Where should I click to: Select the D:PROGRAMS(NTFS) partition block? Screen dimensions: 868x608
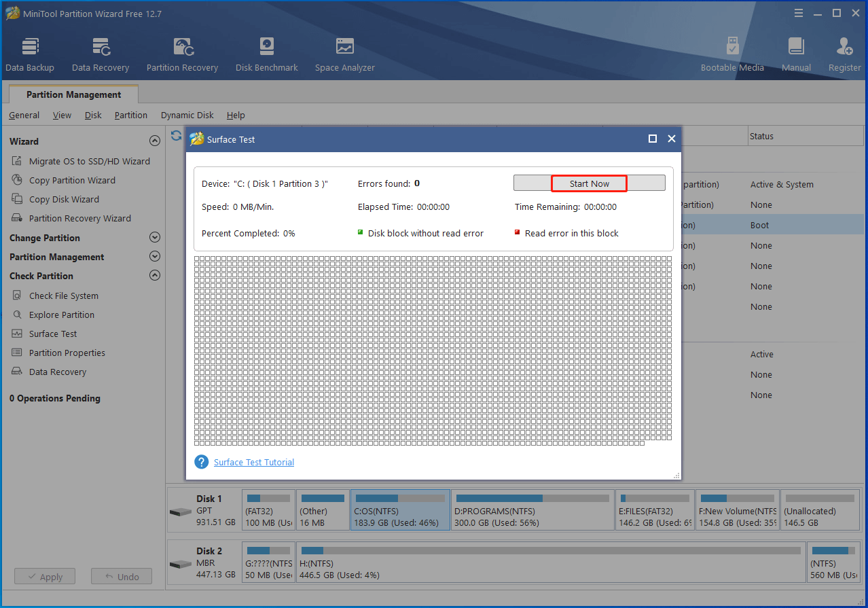tap(532, 510)
